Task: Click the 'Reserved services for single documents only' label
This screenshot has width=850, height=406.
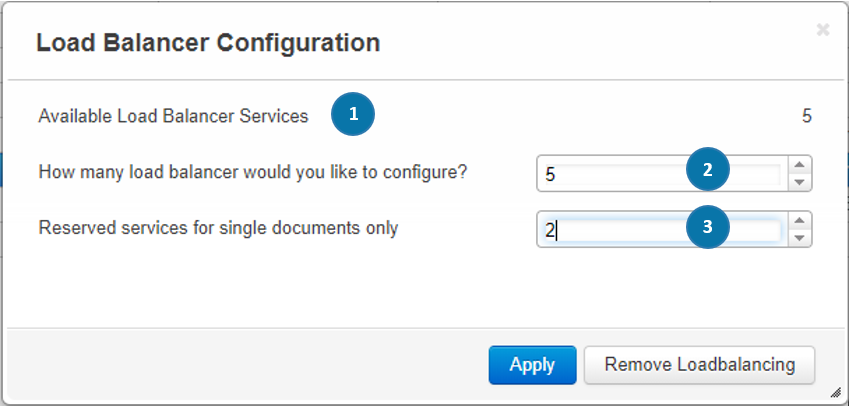Action: tap(218, 228)
